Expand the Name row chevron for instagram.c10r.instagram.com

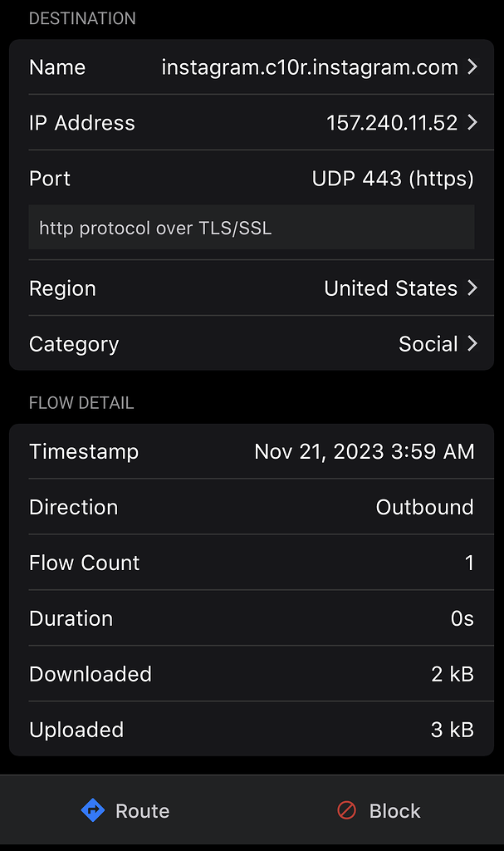[x=473, y=67]
